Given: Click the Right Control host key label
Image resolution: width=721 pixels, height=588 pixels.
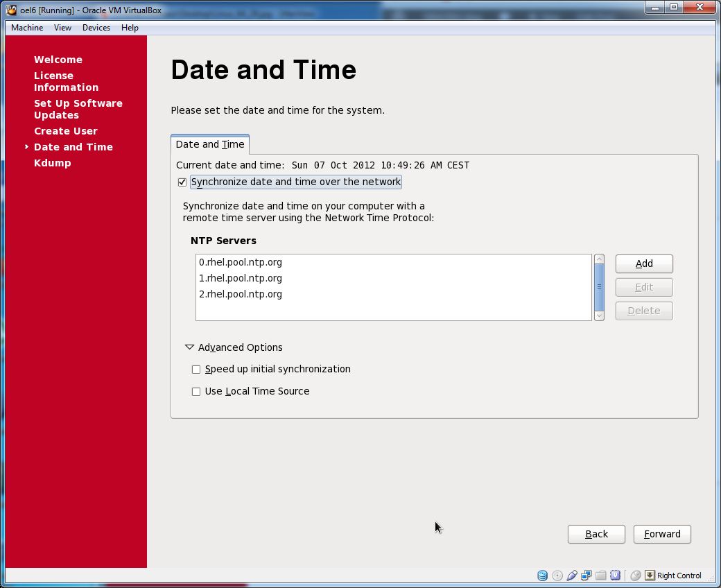Looking at the screenshot, I should (679, 575).
